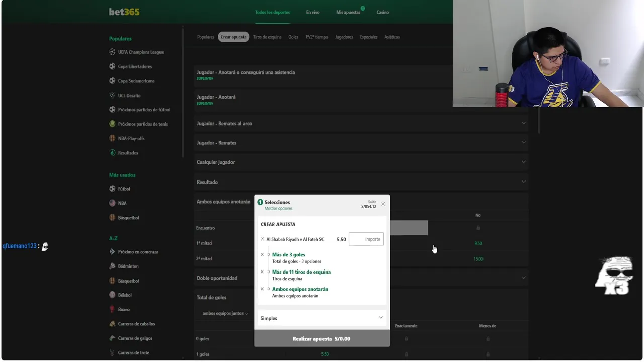The height and width of the screenshot is (362, 644).
Task: Click the 15.00 odds for 2ª mitad No
Action: (478, 259)
